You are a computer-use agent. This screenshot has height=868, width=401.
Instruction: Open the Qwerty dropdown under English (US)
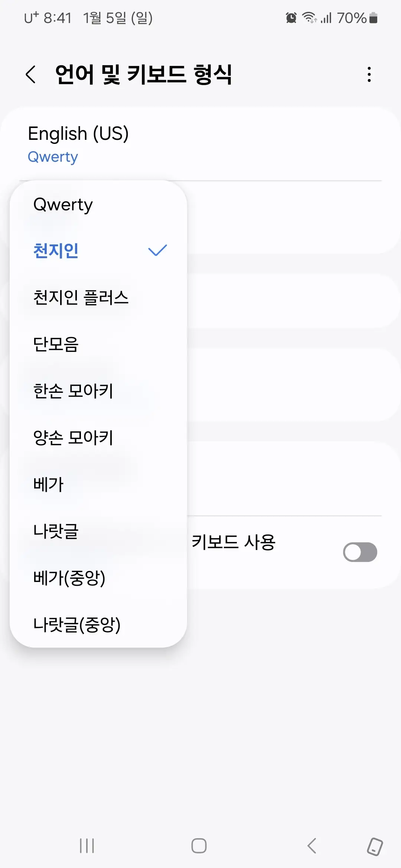pos(52,157)
